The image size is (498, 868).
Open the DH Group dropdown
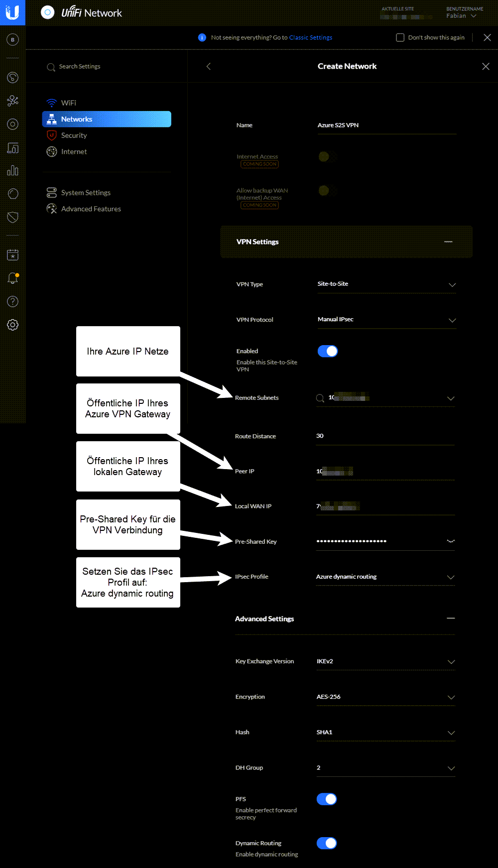(386, 768)
